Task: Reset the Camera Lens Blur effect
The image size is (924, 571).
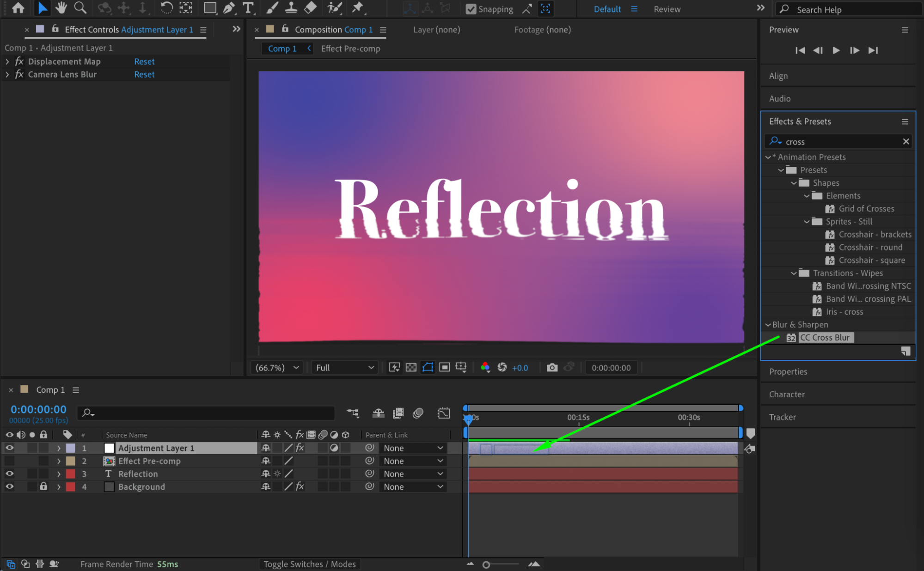Action: click(x=144, y=74)
